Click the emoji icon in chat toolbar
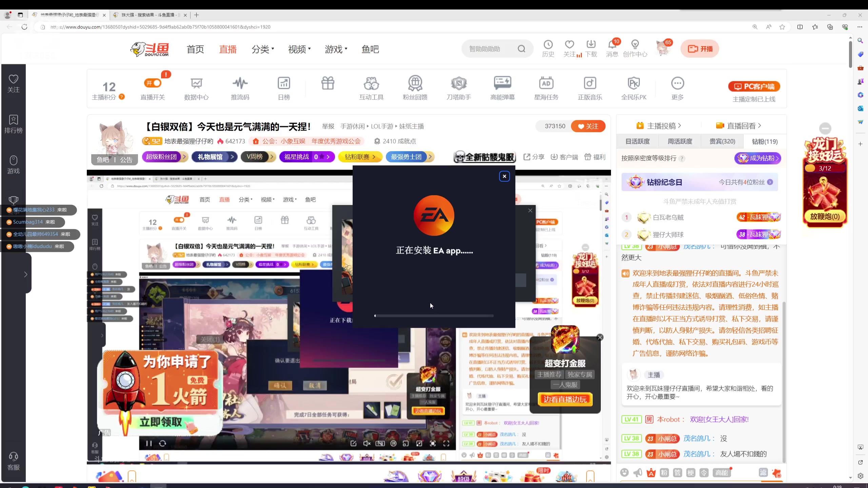This screenshot has width=868, height=488. [624, 472]
